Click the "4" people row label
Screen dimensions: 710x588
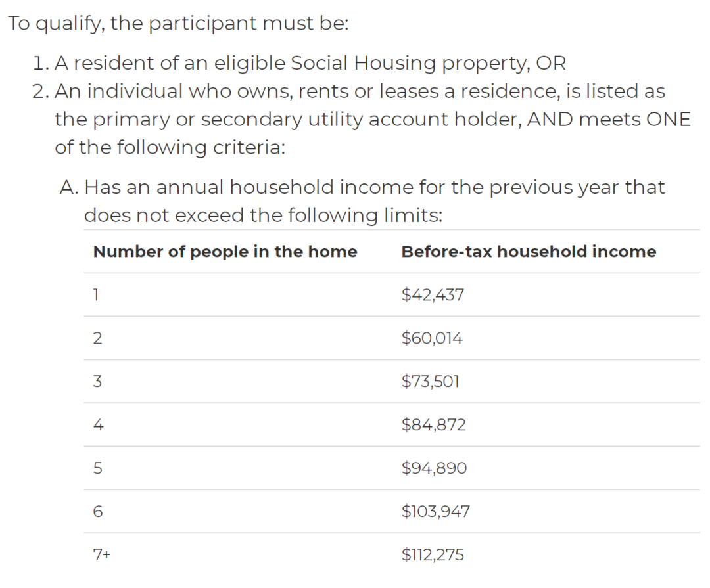[x=97, y=425]
